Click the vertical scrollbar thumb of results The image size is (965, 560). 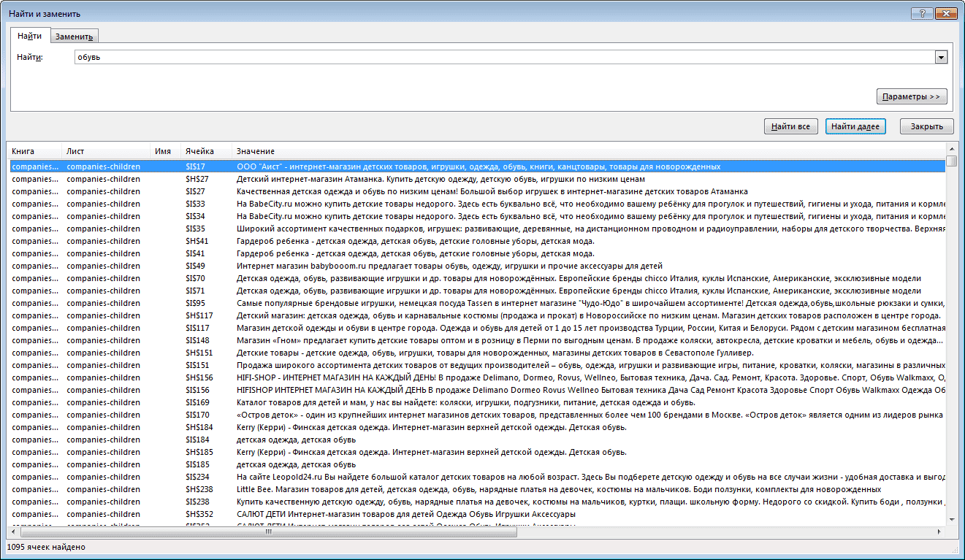pyautogui.click(x=951, y=161)
